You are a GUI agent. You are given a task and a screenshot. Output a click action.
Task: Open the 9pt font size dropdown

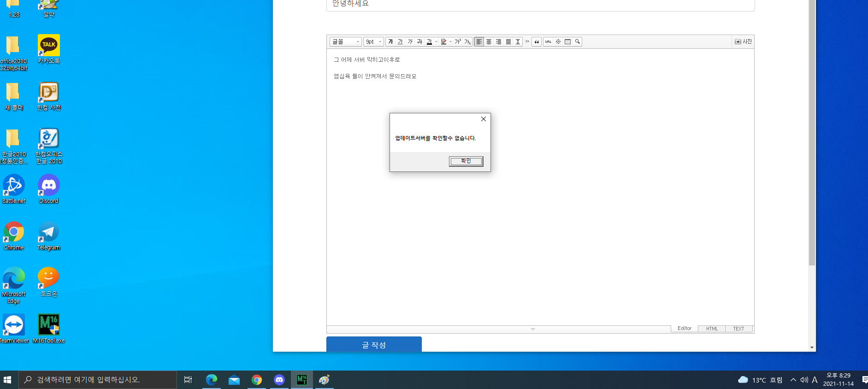coord(373,42)
